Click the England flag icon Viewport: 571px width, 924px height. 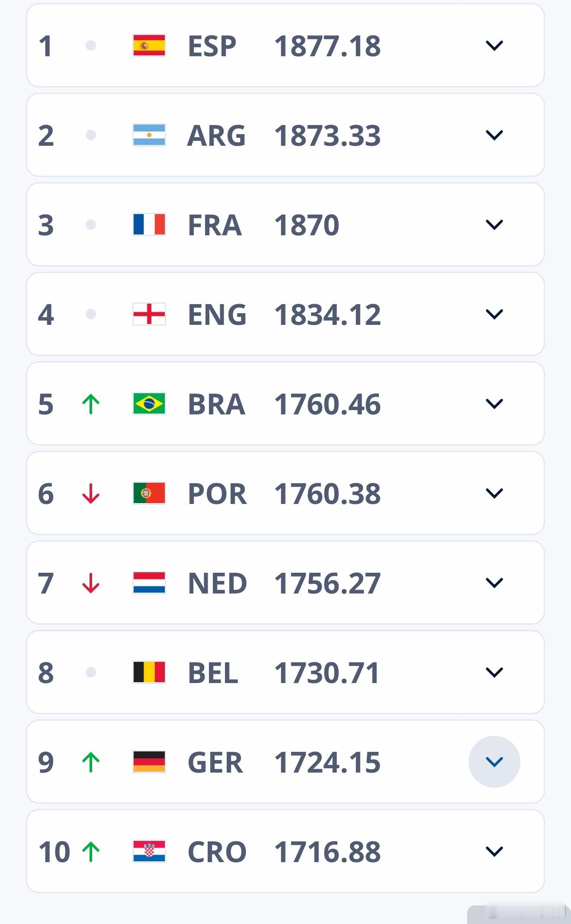pyautogui.click(x=149, y=314)
